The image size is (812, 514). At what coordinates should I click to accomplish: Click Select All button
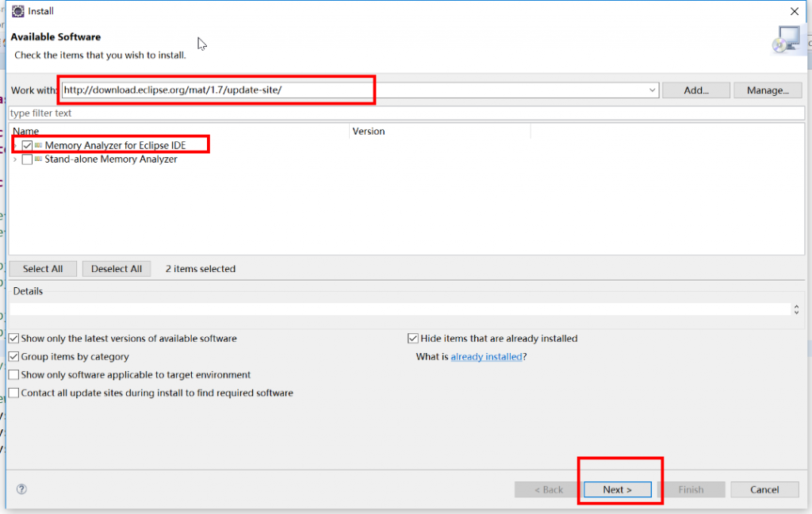(x=43, y=269)
